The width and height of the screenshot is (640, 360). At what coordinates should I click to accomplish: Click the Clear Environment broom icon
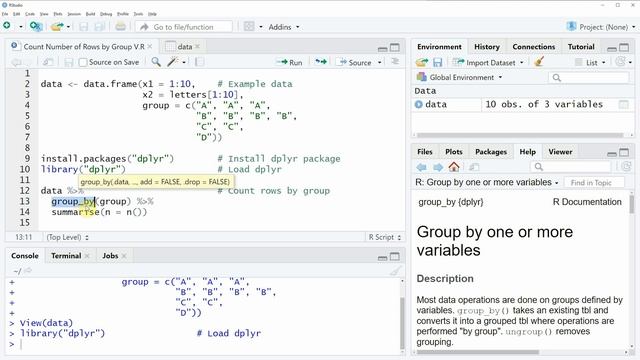pyautogui.click(x=539, y=62)
